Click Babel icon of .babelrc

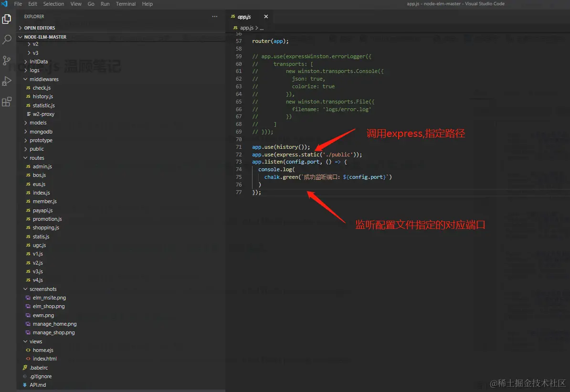(25, 368)
